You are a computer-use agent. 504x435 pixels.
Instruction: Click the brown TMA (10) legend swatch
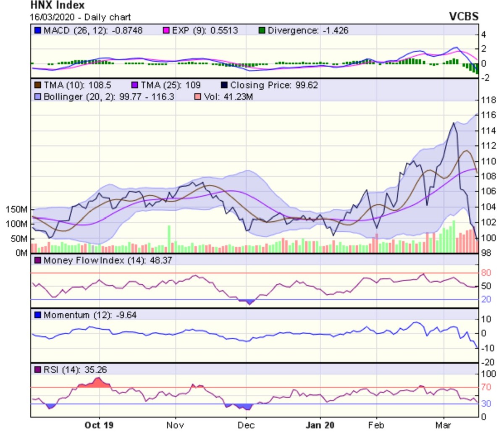tap(38, 85)
